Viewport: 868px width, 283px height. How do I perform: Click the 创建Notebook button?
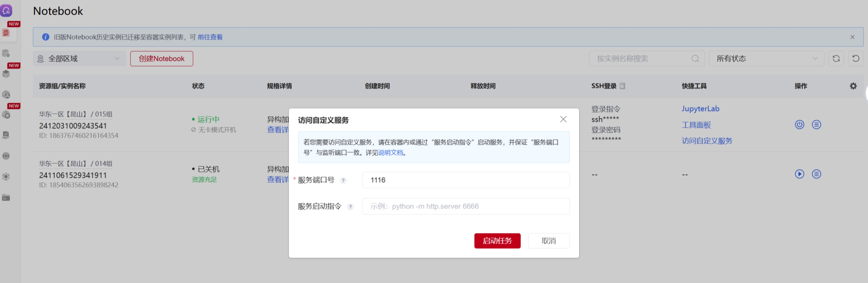162,59
